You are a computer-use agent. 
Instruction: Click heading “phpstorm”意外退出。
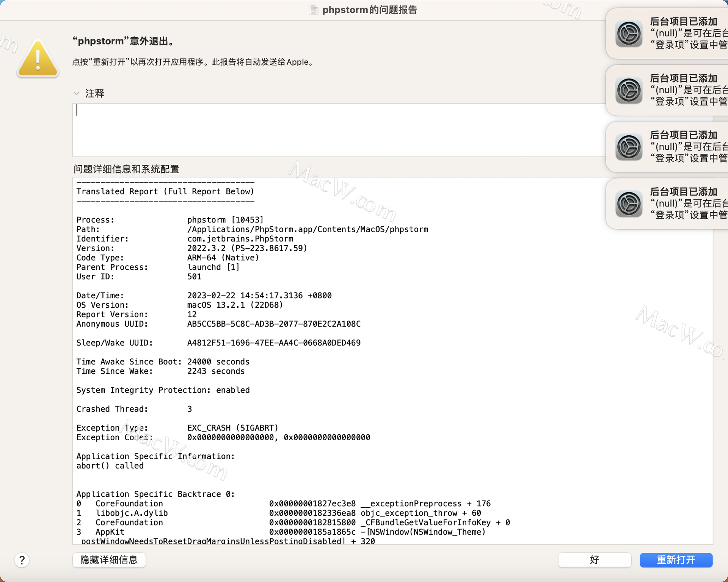[125, 41]
